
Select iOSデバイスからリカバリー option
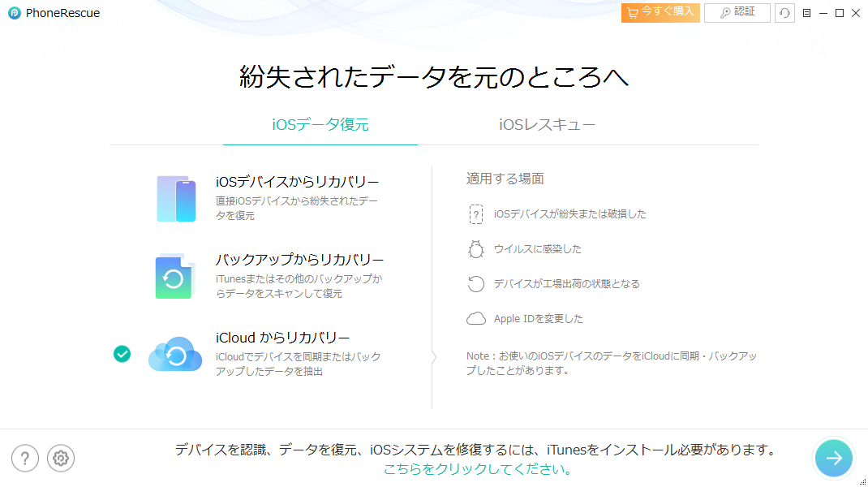click(297, 182)
